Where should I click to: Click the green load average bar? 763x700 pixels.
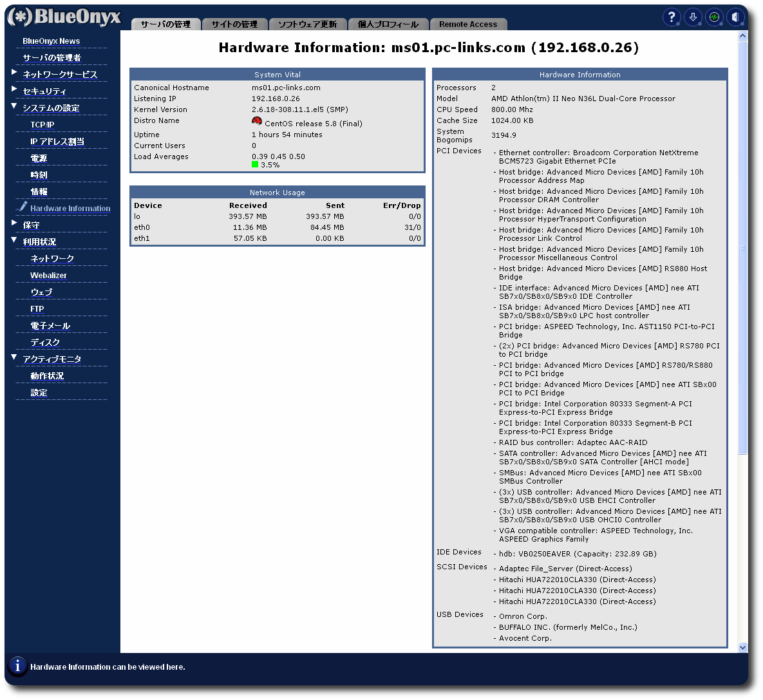click(x=255, y=164)
